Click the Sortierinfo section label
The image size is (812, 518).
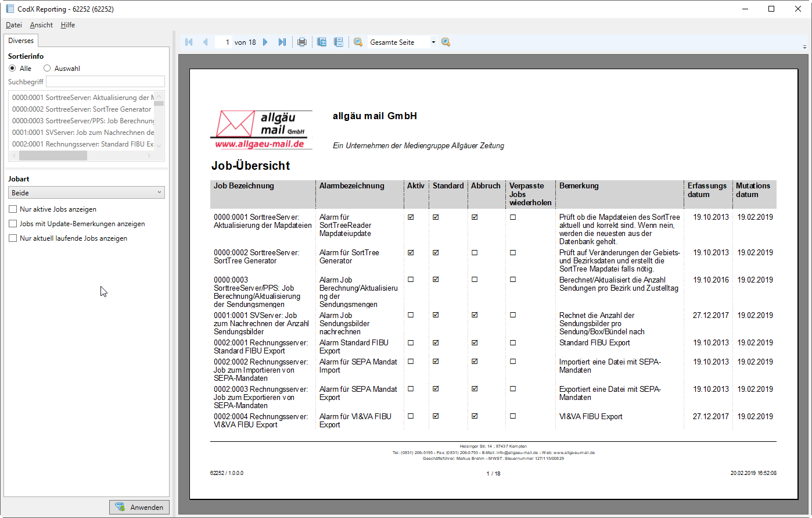26,56
